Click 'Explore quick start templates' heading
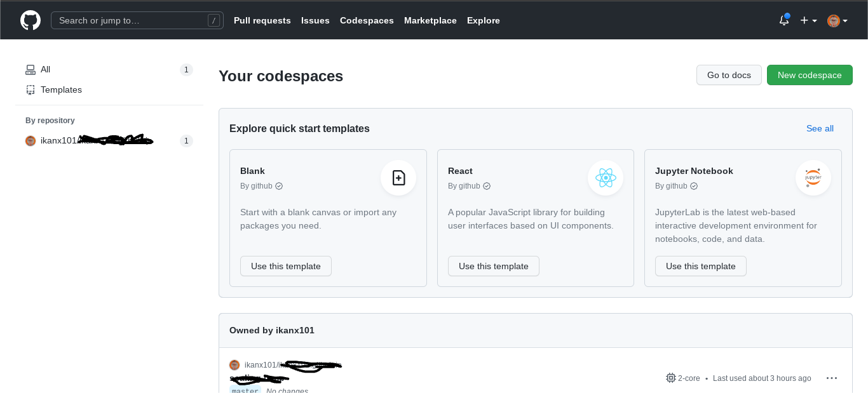 (299, 128)
